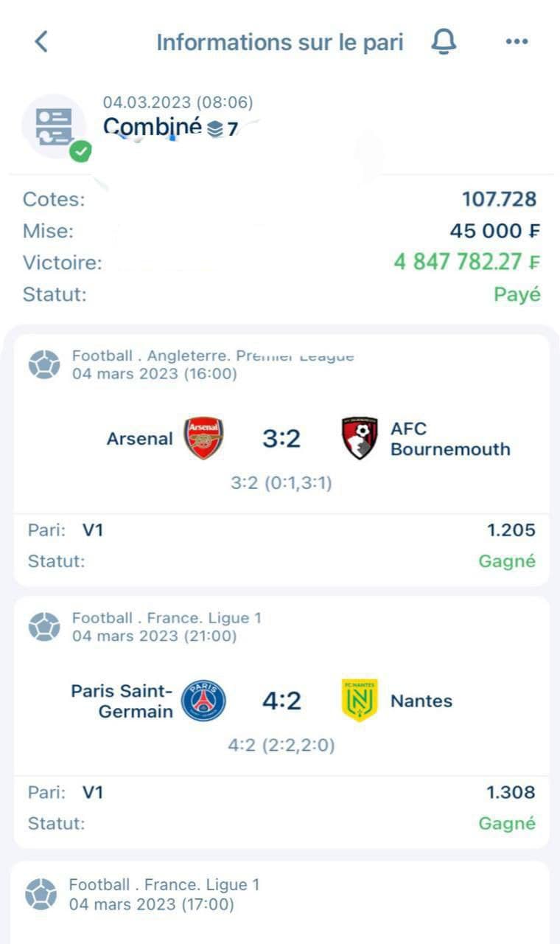Tap the 1.308 odds on PSG bet

pyautogui.click(x=511, y=793)
